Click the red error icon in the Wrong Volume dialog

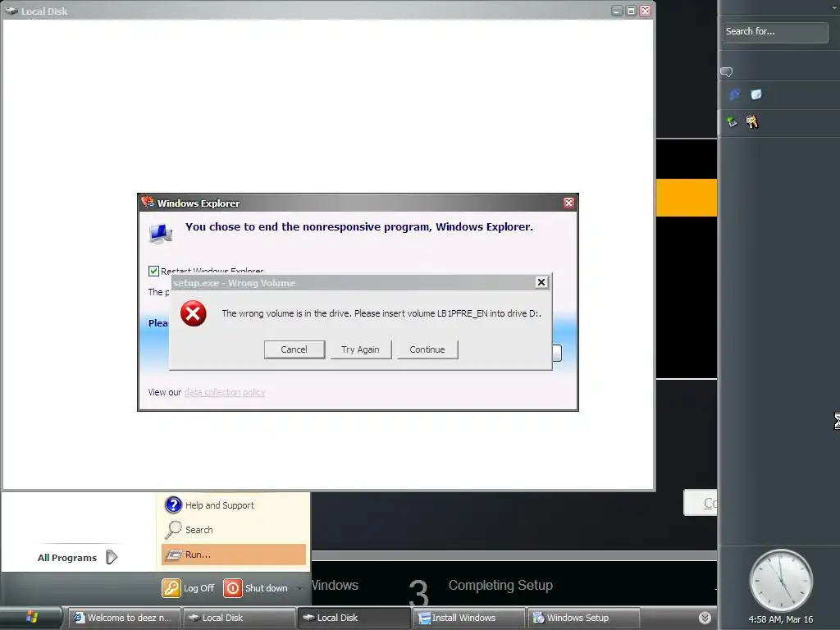click(194, 313)
